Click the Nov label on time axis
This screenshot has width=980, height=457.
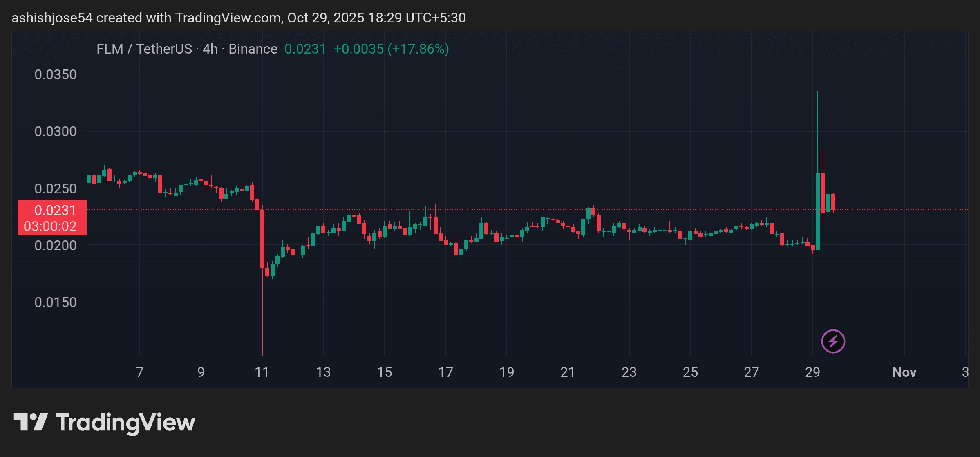(x=904, y=372)
